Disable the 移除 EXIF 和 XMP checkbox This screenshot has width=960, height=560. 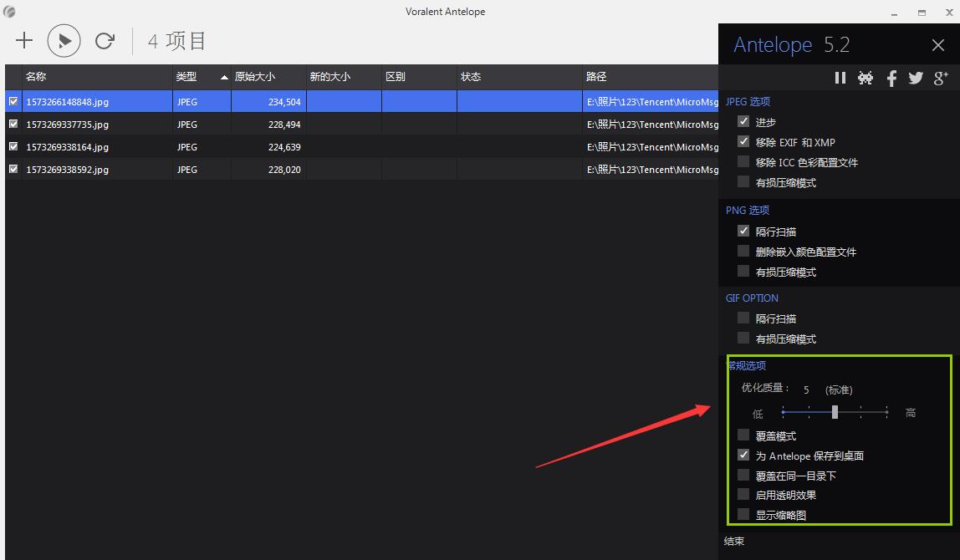(x=743, y=142)
